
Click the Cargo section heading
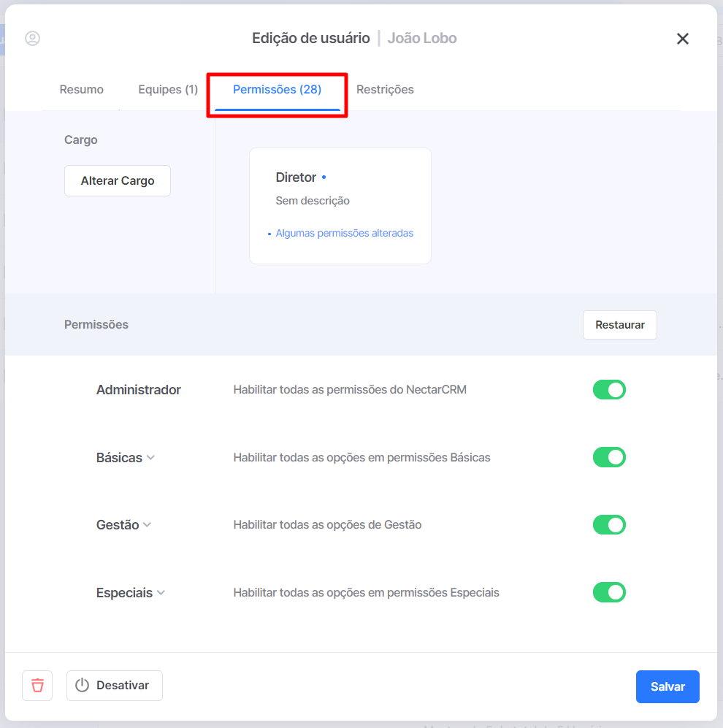point(81,139)
